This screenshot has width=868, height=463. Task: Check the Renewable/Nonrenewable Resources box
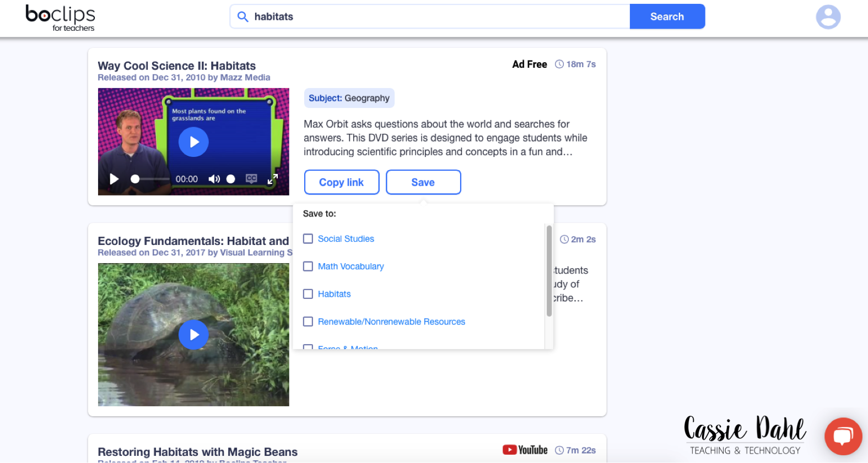click(x=308, y=322)
